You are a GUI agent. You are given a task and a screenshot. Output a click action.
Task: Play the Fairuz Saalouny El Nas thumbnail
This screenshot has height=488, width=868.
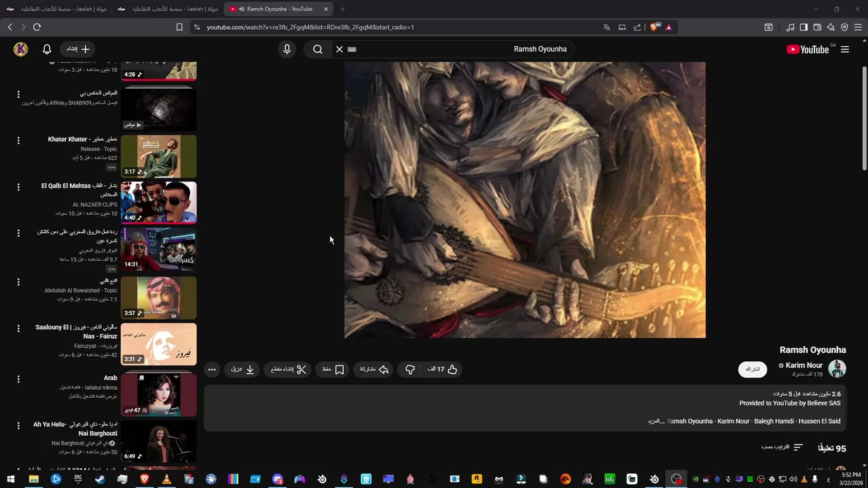(x=159, y=344)
